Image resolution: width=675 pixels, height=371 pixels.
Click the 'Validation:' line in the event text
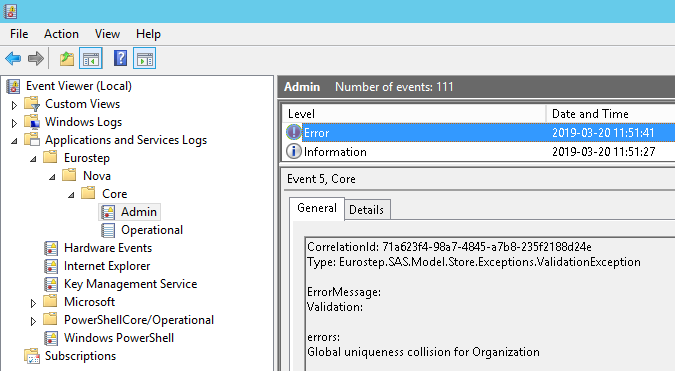tap(335, 307)
